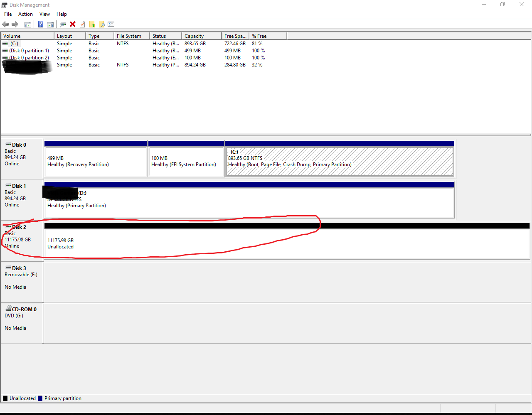Toggle the Show/Hide Console Tree icon
This screenshot has width=532, height=415.
click(x=28, y=25)
